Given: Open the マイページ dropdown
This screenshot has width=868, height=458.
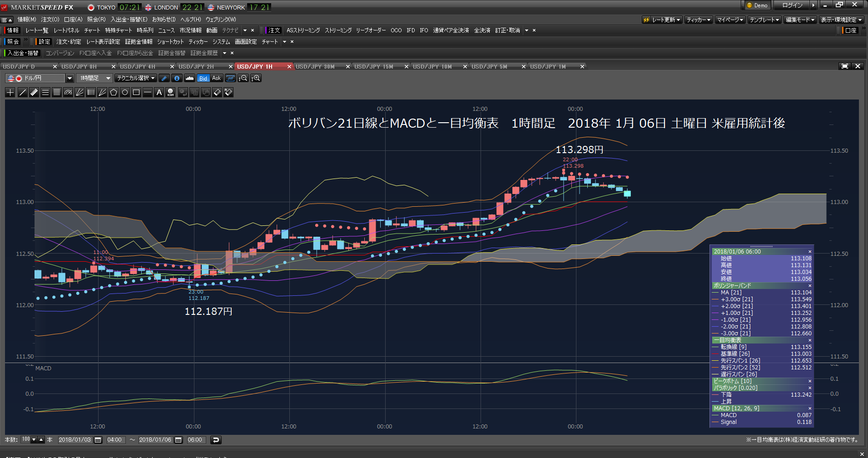Looking at the screenshot, I should point(730,20).
